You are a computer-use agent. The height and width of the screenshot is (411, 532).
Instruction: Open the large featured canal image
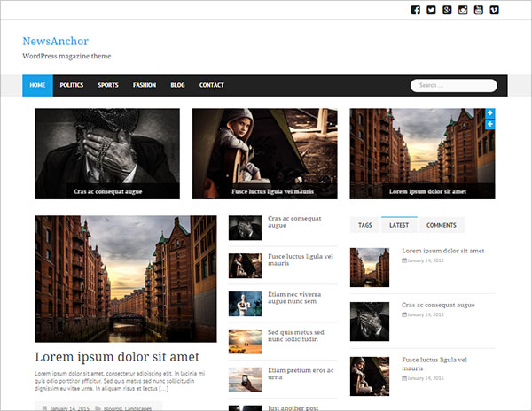126,278
